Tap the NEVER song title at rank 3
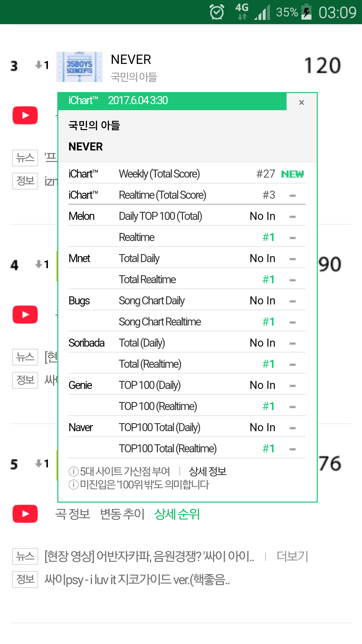Image resolution: width=362 pixels, height=644 pixels. [x=131, y=60]
